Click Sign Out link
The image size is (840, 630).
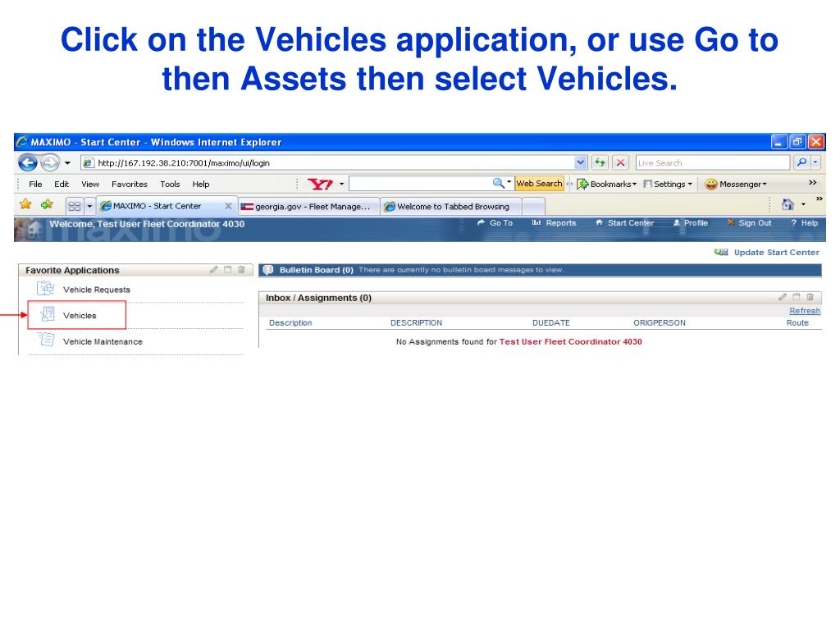click(x=750, y=223)
